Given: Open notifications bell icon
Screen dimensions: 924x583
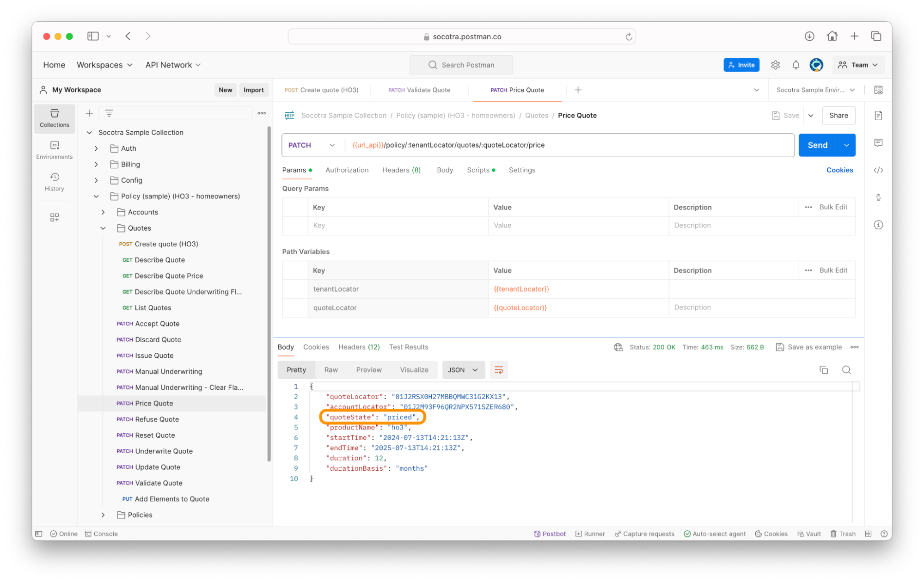Looking at the screenshot, I should point(795,65).
